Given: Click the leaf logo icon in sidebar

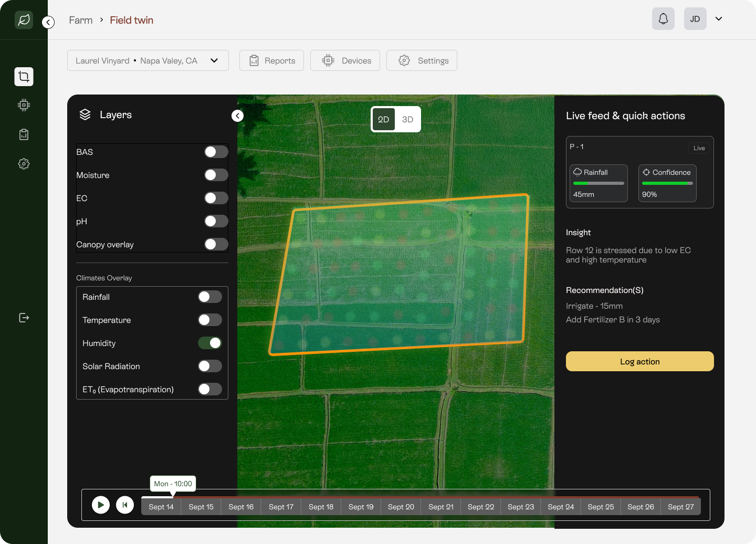Looking at the screenshot, I should tap(24, 20).
